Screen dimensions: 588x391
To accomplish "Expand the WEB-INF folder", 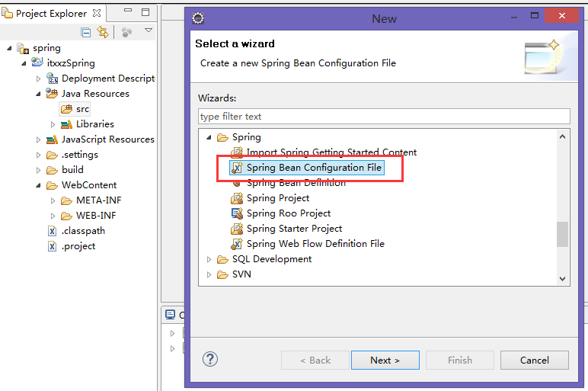I will 53,216.
